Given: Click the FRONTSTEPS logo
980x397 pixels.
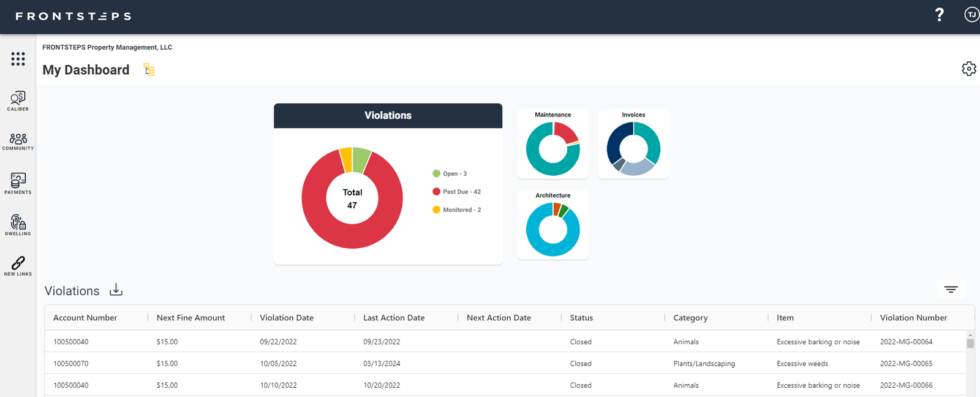Looking at the screenshot, I should 73,17.
